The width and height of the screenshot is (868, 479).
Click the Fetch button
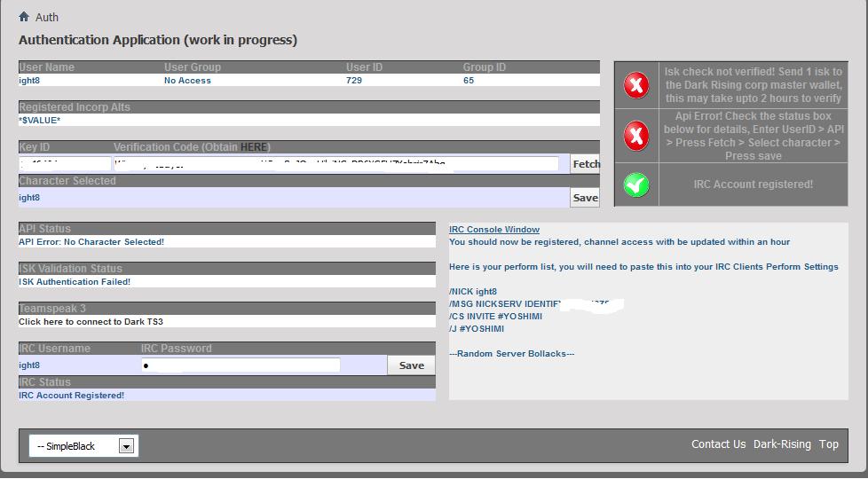tap(585, 164)
